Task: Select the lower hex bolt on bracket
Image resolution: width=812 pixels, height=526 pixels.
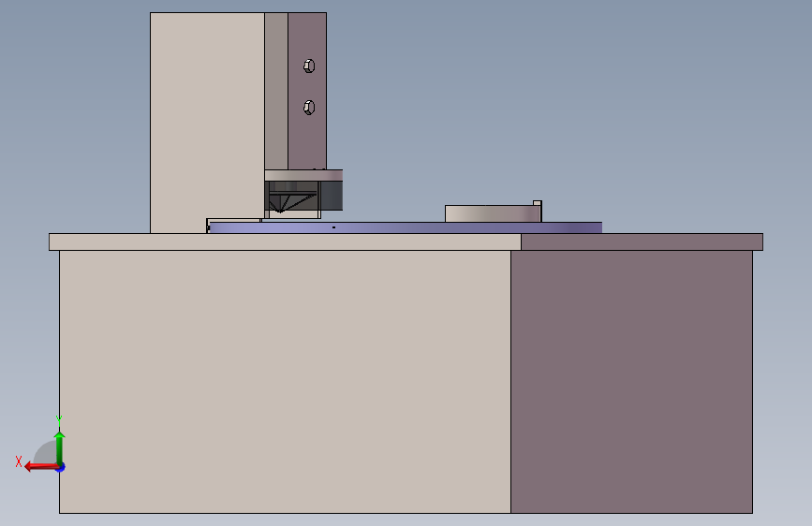Action: tap(309, 108)
